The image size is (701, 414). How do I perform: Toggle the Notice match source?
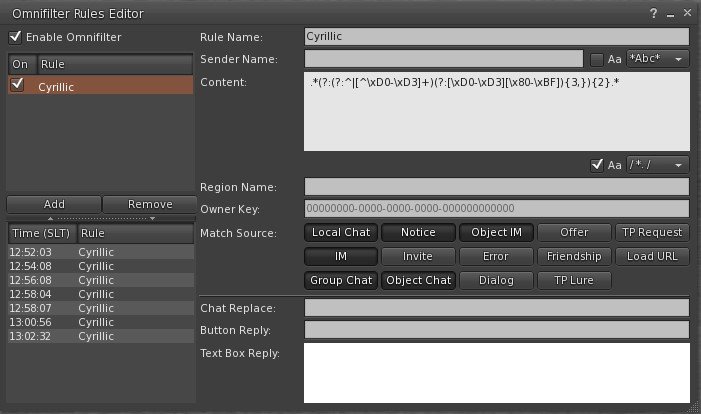click(x=418, y=232)
